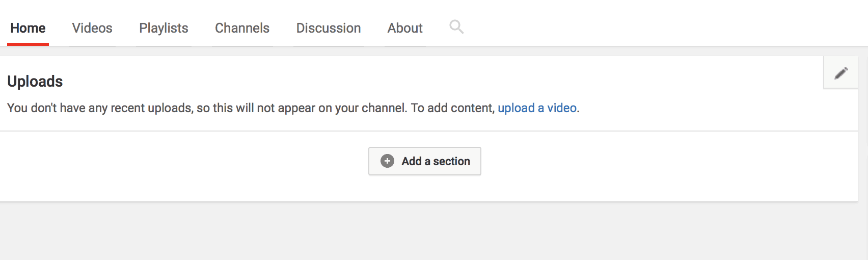This screenshot has width=868, height=260.
Task: Switch to the Videos tab
Action: pyautogui.click(x=92, y=28)
